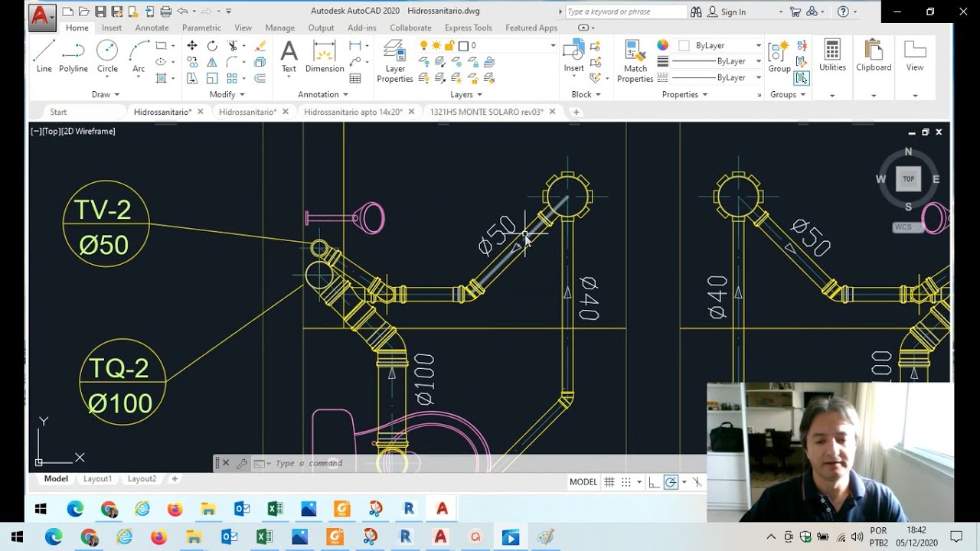Click the Plot printer icon
The image size is (980, 551).
(x=165, y=11)
